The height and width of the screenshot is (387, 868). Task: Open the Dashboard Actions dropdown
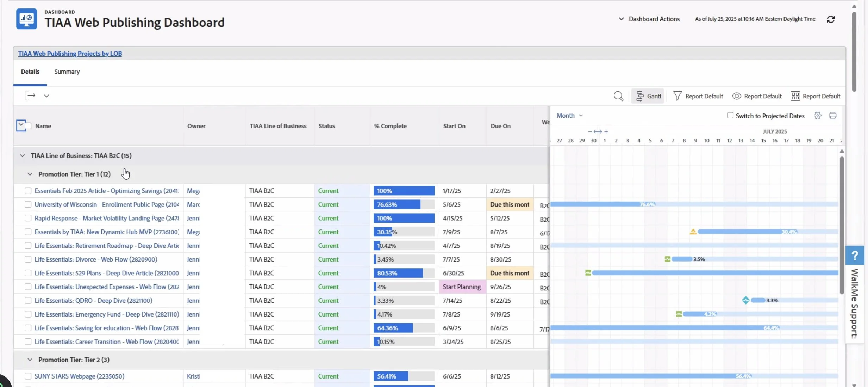click(649, 19)
